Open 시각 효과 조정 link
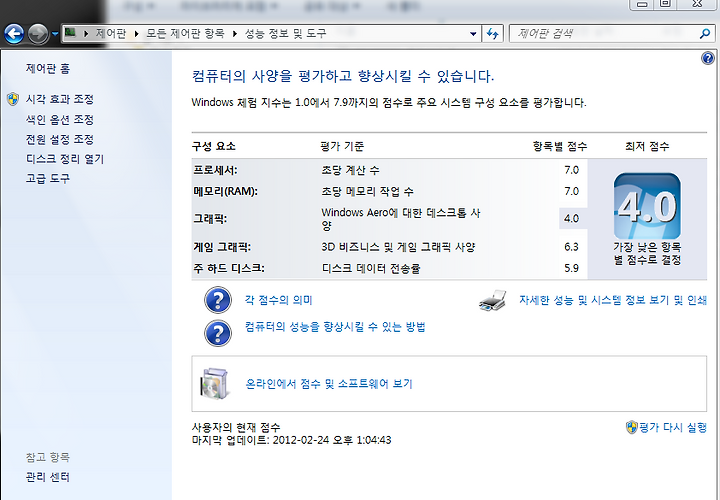Image resolution: width=720 pixels, height=500 pixels. point(60,99)
